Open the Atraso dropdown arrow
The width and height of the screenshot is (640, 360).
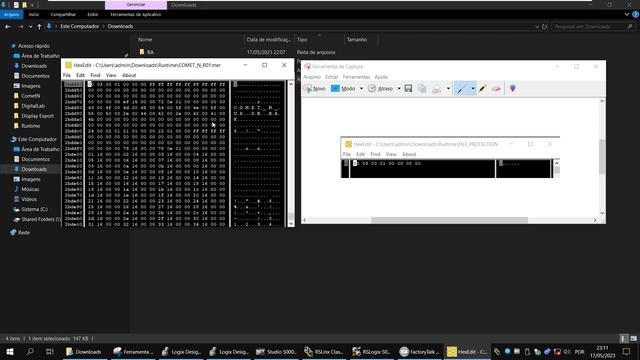coord(399,89)
